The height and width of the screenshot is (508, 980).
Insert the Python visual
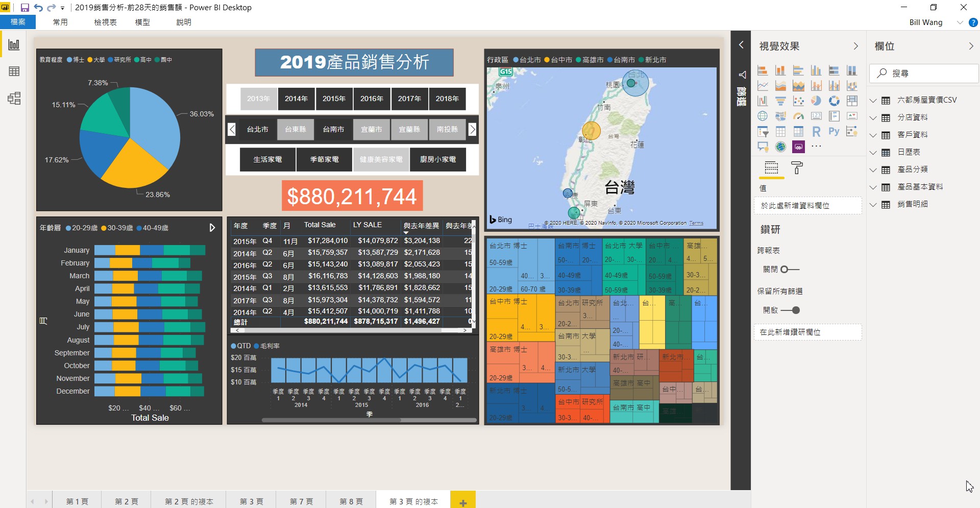pos(834,132)
